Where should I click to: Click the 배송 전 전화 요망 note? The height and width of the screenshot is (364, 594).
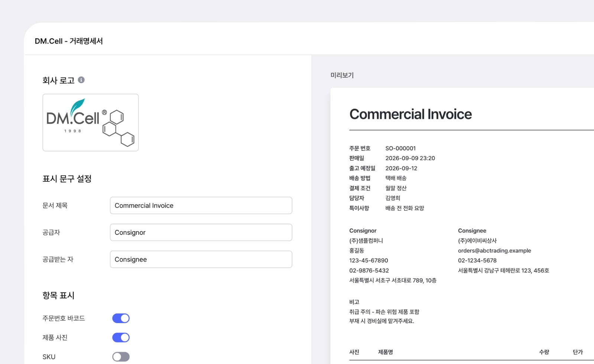(x=405, y=208)
